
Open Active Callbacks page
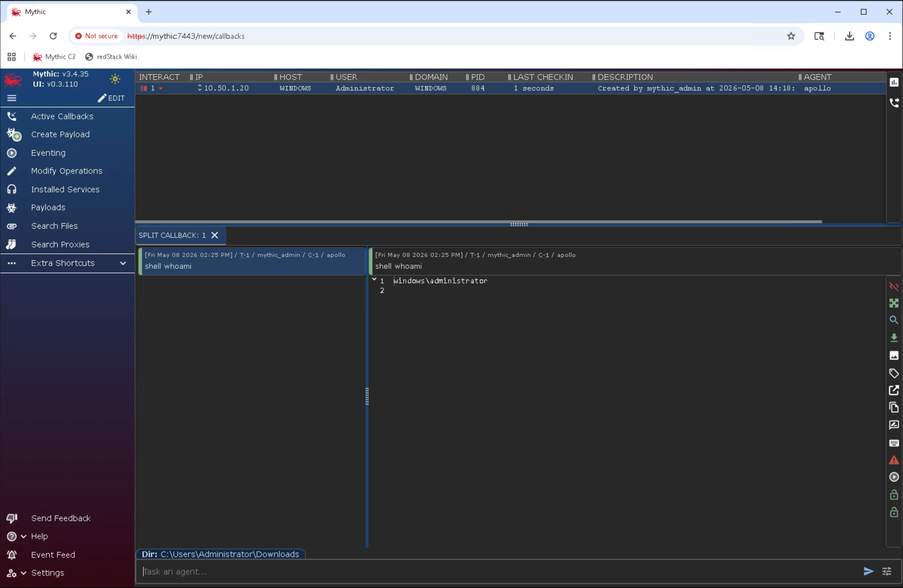pos(62,116)
